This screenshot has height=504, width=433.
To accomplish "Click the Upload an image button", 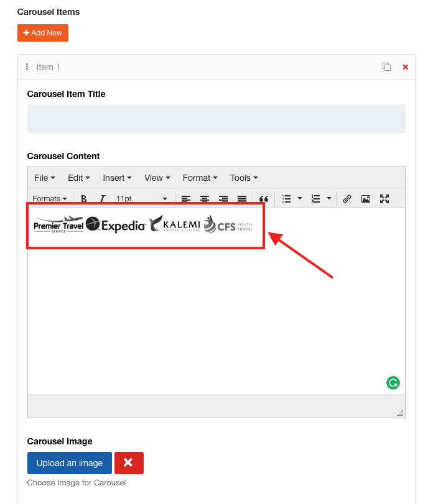I will point(70,463).
